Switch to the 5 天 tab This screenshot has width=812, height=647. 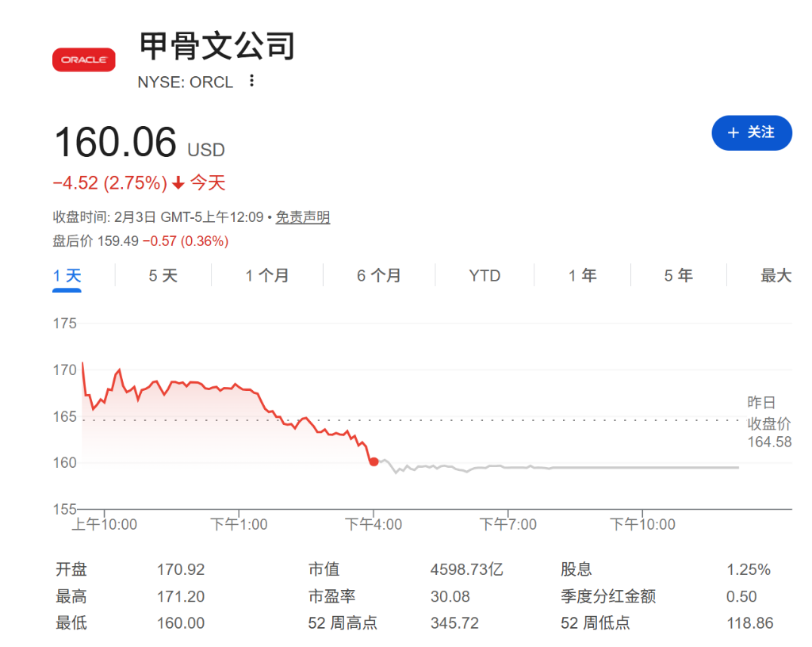point(163,276)
